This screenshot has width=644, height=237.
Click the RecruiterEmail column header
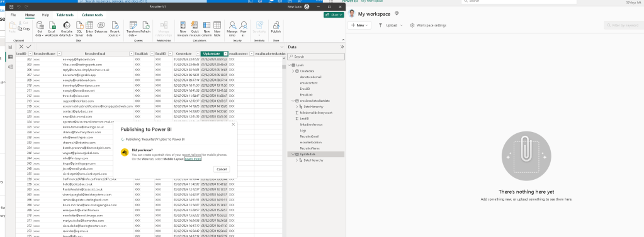point(95,53)
